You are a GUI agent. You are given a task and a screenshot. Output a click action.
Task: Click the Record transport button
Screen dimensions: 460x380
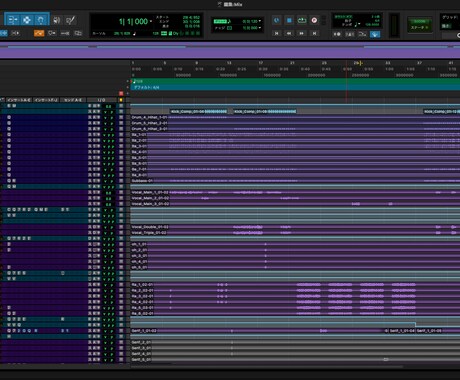(314, 20)
